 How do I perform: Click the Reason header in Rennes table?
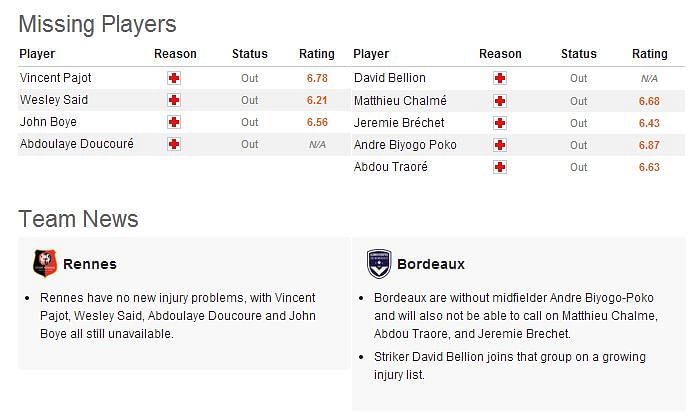[175, 54]
